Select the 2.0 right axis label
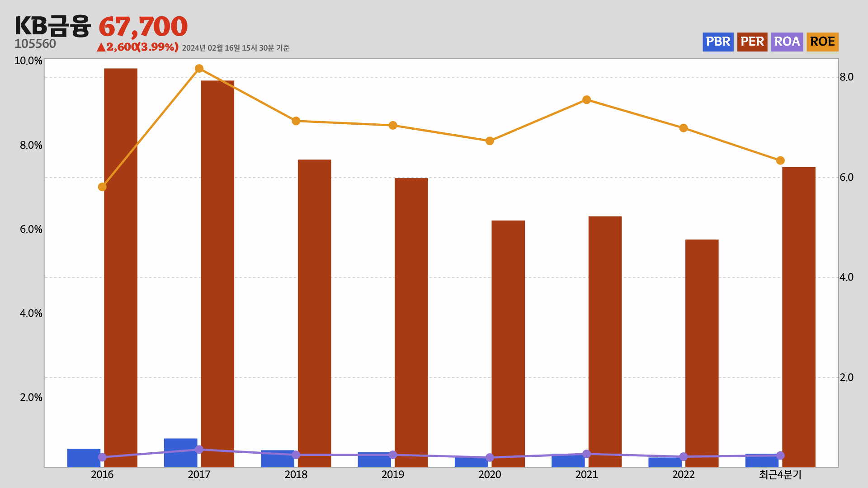 pyautogui.click(x=846, y=378)
